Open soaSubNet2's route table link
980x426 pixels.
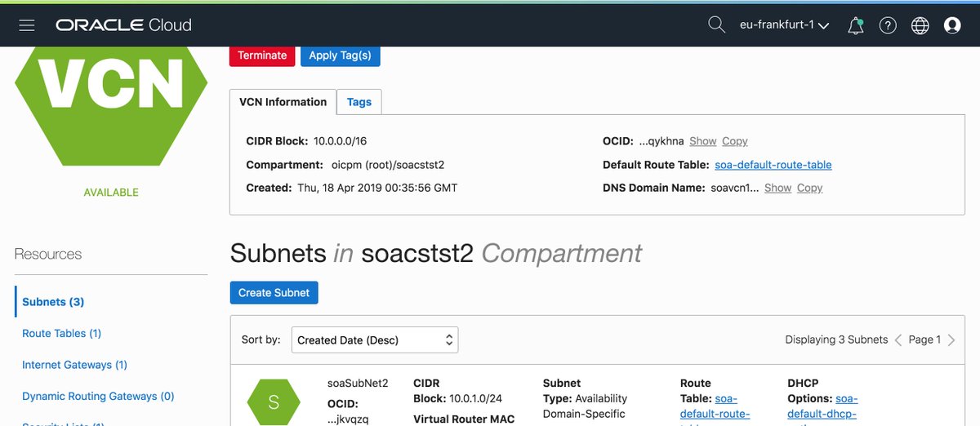[715, 407]
